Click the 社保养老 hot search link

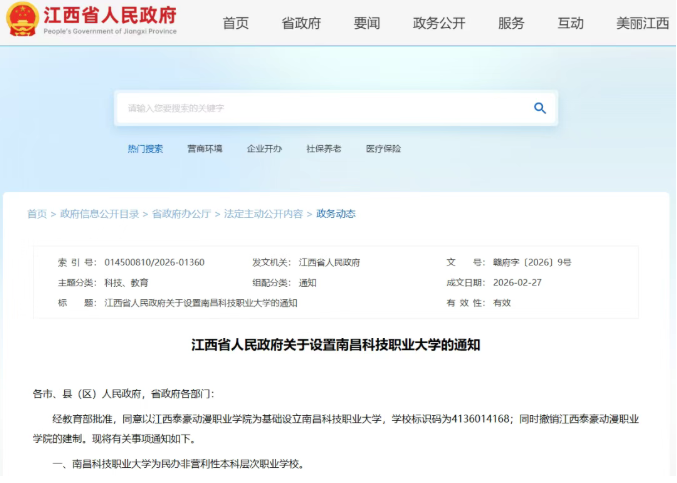(x=324, y=149)
